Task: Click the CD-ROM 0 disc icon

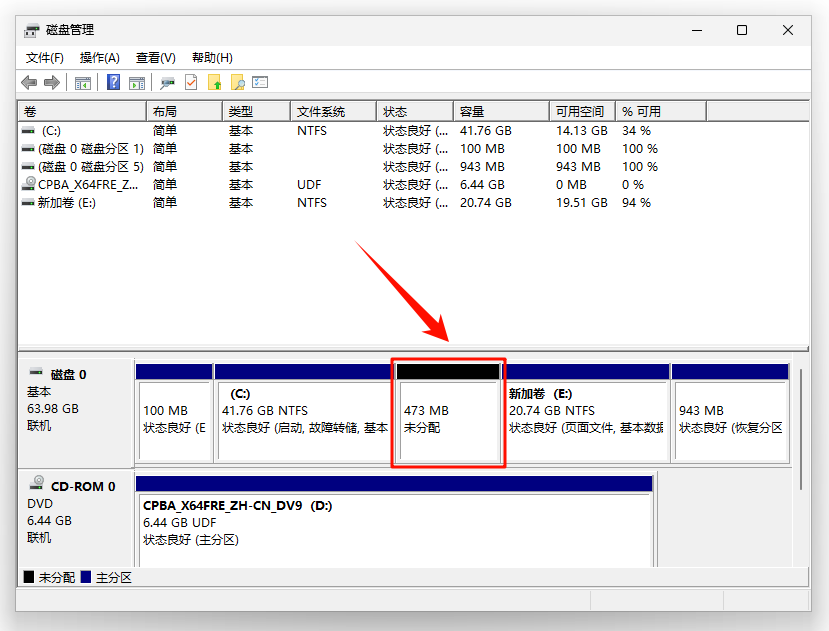Action: [x=37, y=482]
